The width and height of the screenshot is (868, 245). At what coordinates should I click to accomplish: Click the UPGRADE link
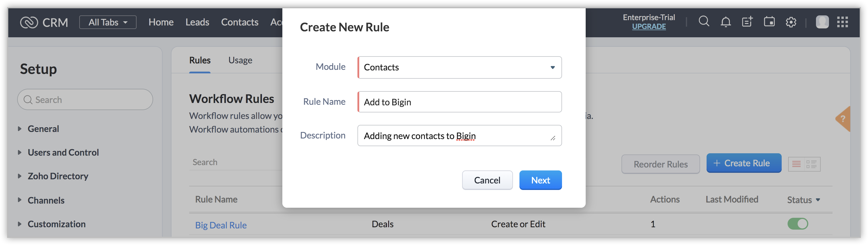pyautogui.click(x=649, y=27)
